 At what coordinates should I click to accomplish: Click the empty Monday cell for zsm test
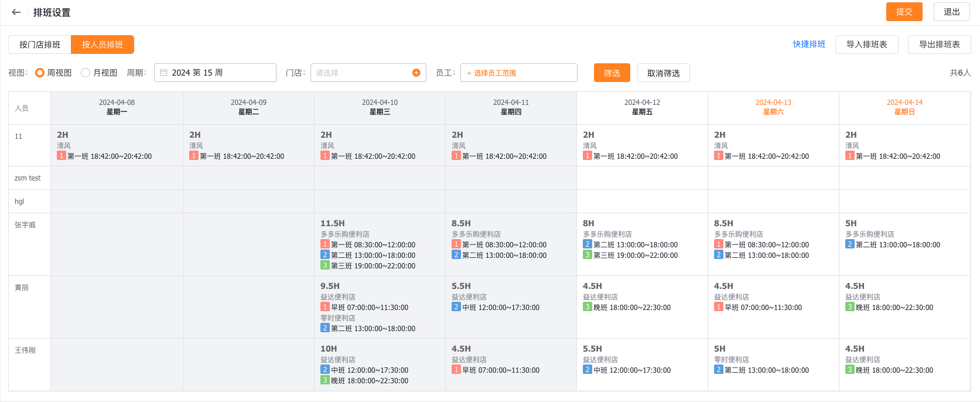tap(117, 178)
